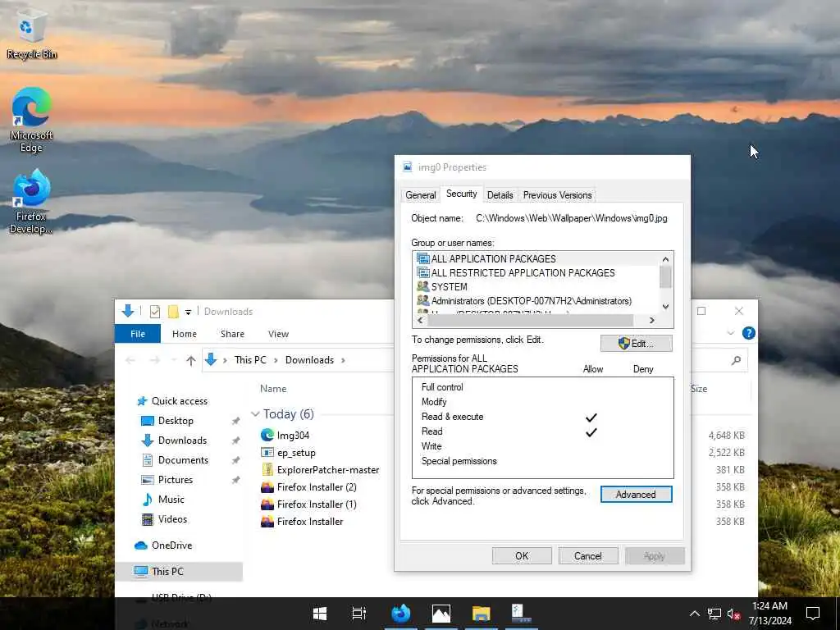Collapse the Today (6) file group

point(255,414)
